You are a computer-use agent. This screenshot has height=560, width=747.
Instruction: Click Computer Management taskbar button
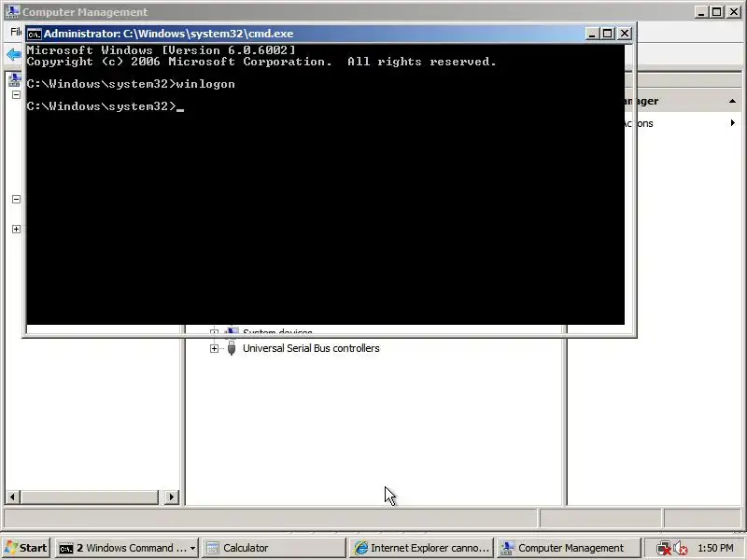tap(568, 548)
